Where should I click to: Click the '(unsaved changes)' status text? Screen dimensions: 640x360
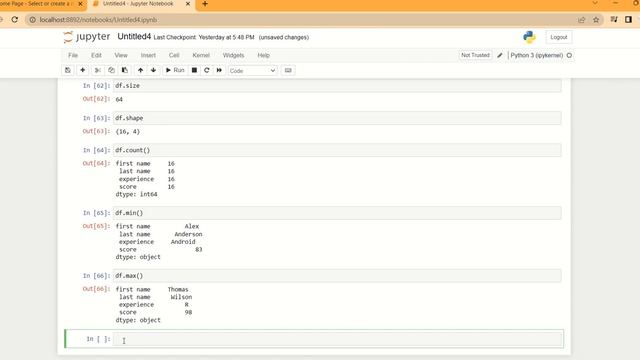coord(284,37)
